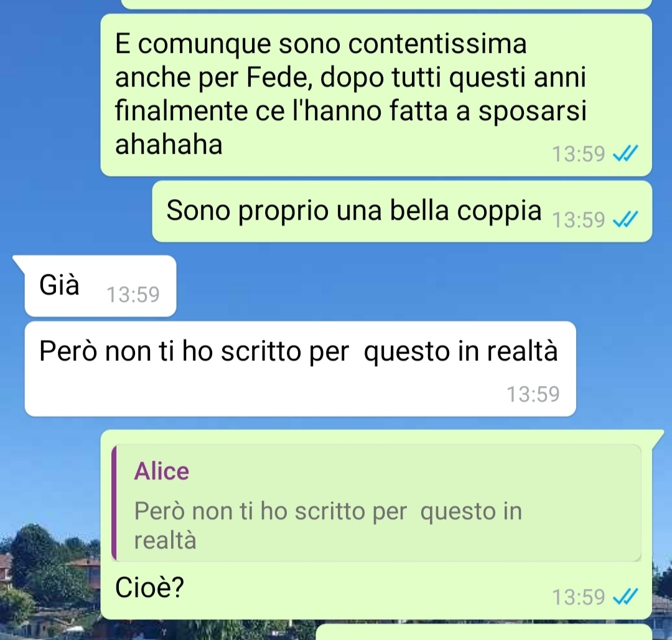Tap the read receipt ticks on 'Cioè?' message
Viewport: 672px width, 640px height.
click(625, 596)
